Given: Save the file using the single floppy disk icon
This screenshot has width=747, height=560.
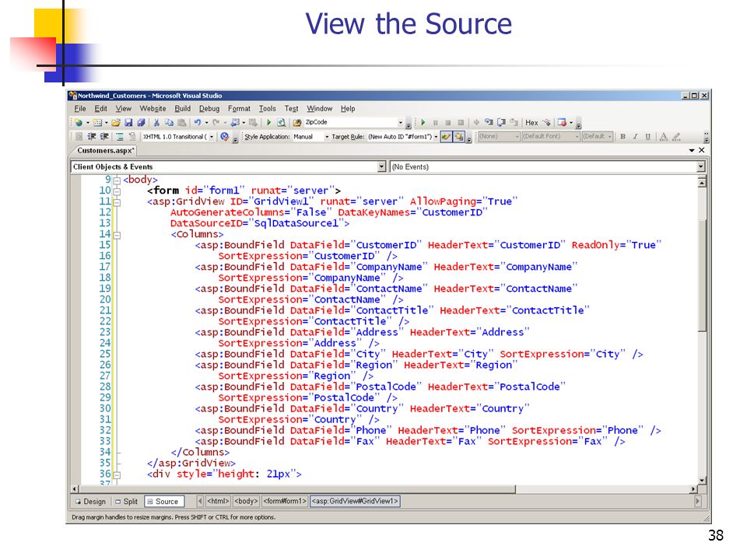Looking at the screenshot, I should click(128, 122).
